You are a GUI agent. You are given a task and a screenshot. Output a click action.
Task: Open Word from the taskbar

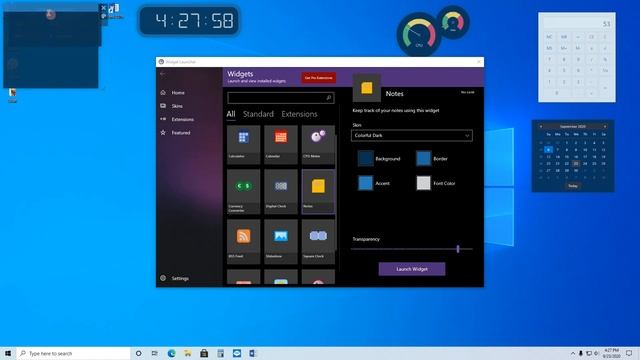tap(253, 353)
